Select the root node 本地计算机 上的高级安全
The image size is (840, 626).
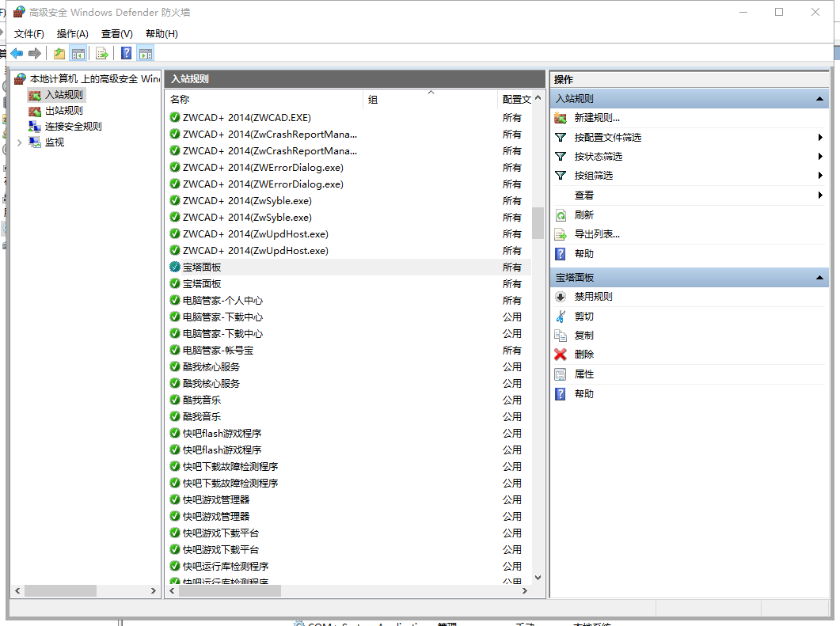click(95, 78)
